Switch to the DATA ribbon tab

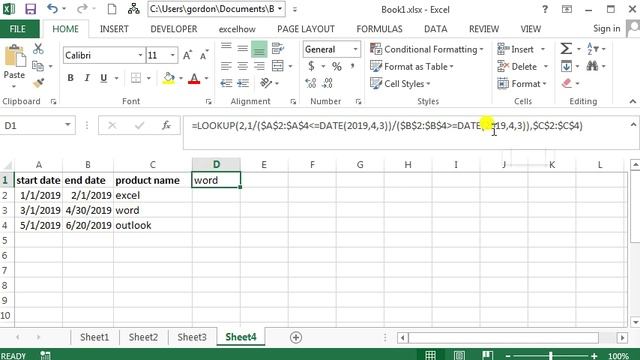[436, 29]
